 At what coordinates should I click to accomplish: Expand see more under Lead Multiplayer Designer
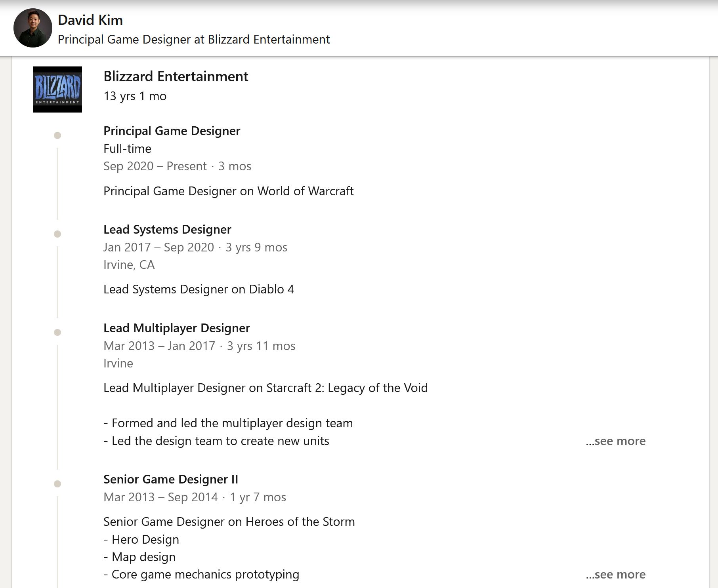point(615,441)
